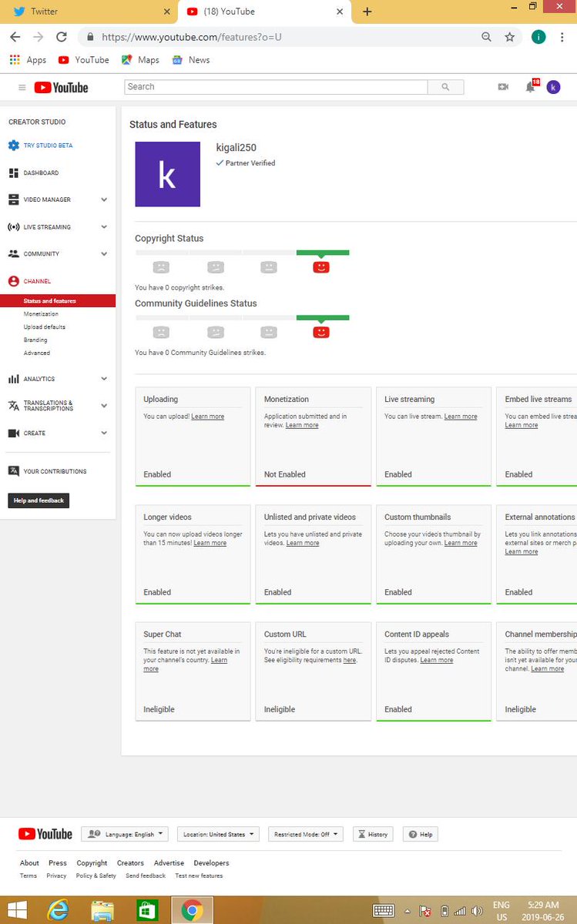Click the YouTube logo in header

61,88
